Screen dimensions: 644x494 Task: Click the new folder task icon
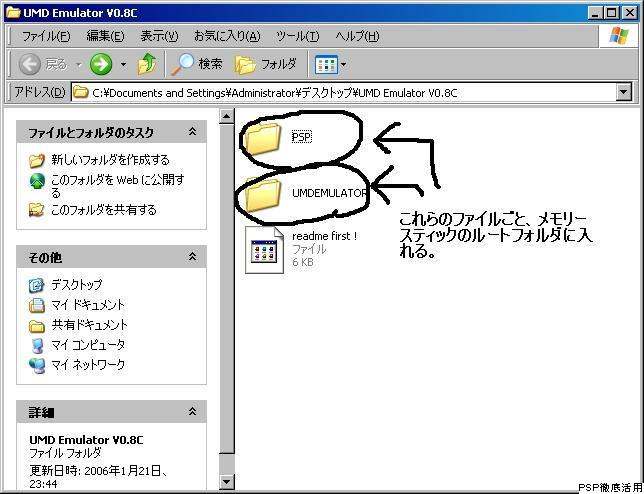click(37, 160)
